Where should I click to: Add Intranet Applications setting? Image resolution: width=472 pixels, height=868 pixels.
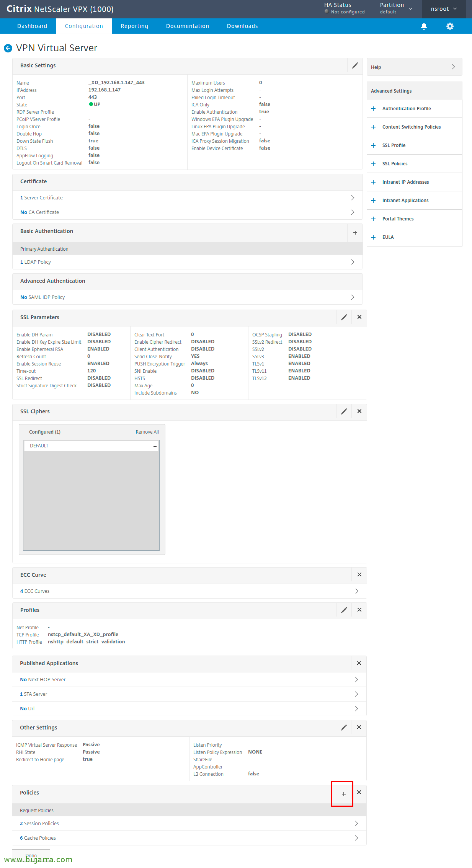(415, 201)
